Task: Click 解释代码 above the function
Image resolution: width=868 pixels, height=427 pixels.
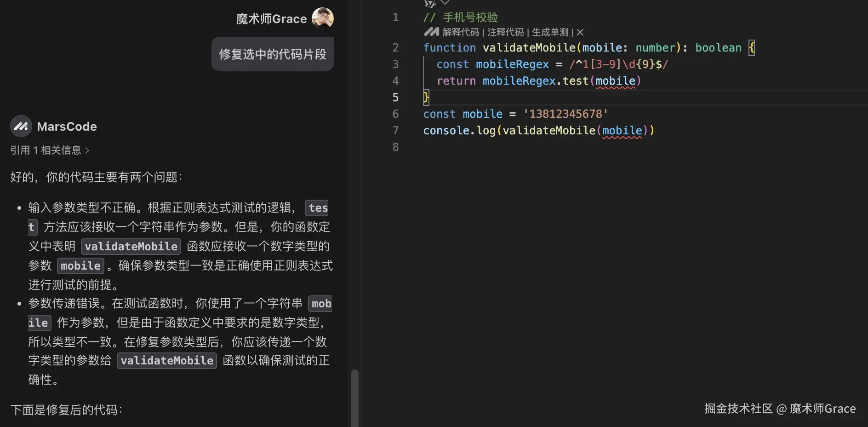Action: pyautogui.click(x=461, y=32)
